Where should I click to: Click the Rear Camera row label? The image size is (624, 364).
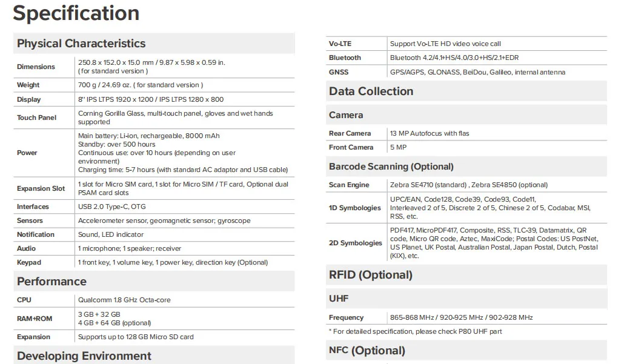pyautogui.click(x=350, y=133)
